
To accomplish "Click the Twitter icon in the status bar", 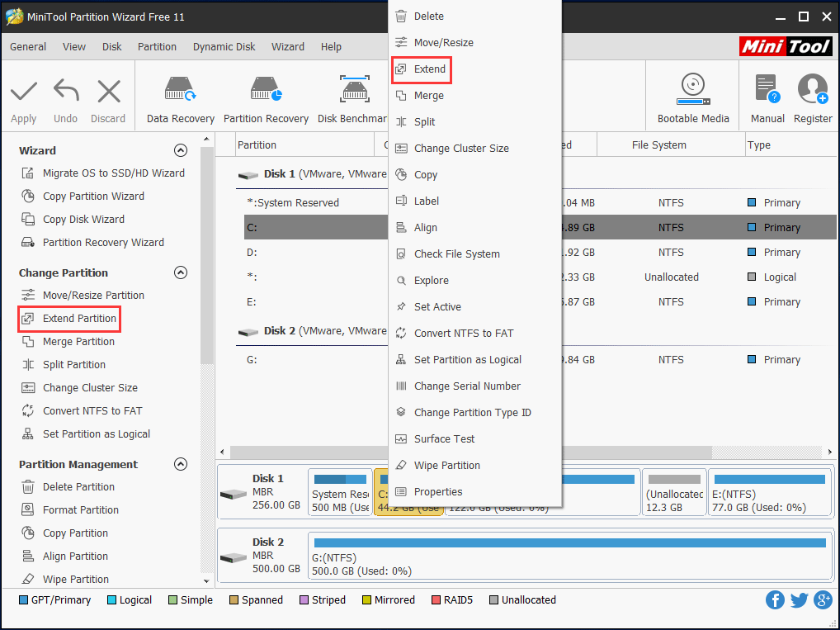I will point(799,600).
